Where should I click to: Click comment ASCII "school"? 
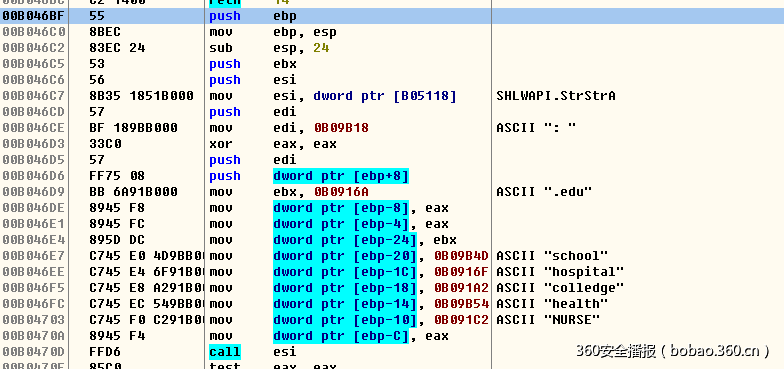pyautogui.click(x=552, y=256)
